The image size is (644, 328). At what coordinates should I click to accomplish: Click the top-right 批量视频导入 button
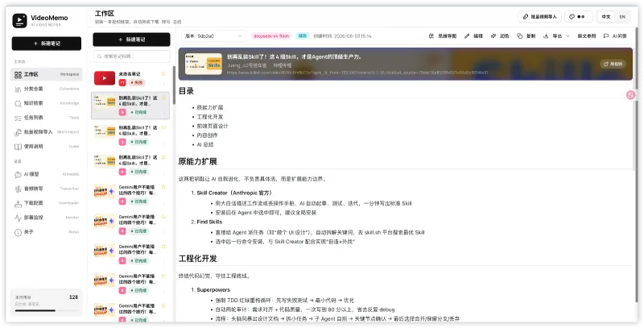tap(539, 17)
